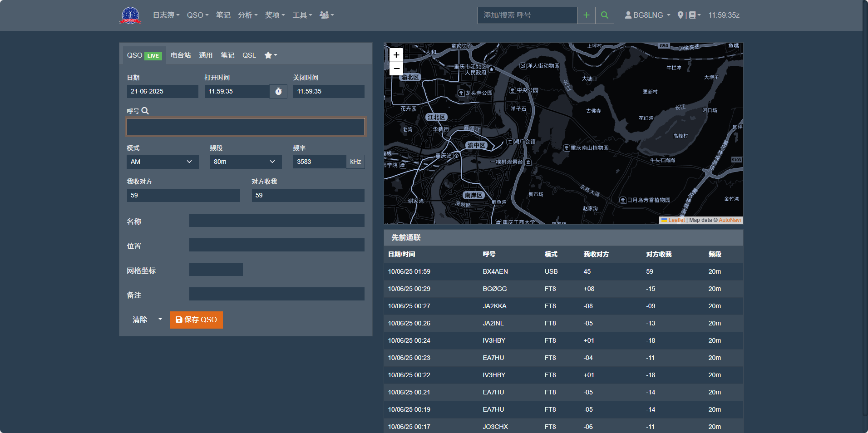Open 笔记 in the top navigation
The height and width of the screenshot is (433, 868).
point(223,15)
